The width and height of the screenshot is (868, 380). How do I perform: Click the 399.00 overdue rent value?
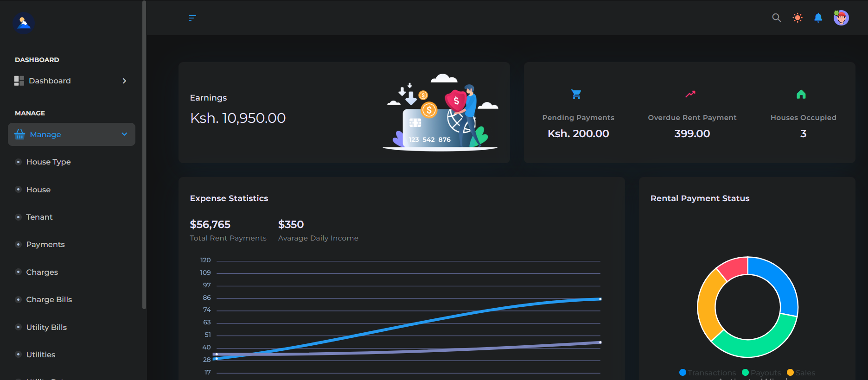[x=692, y=133]
